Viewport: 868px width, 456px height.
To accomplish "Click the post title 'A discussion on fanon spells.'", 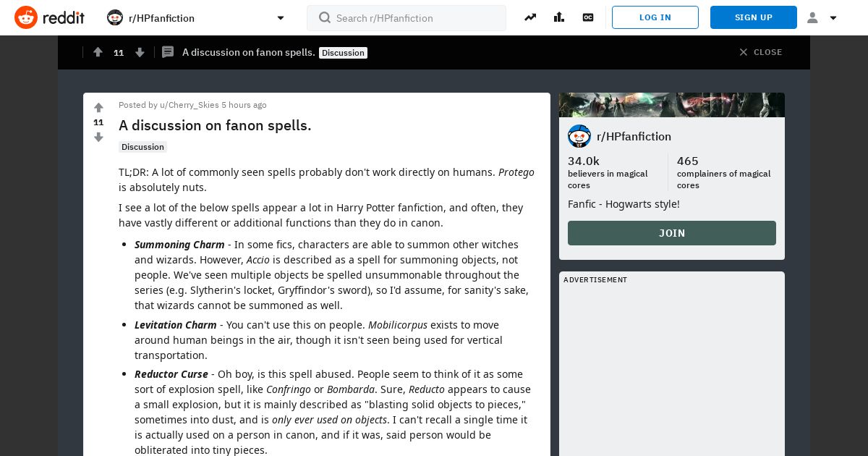I will click(215, 125).
